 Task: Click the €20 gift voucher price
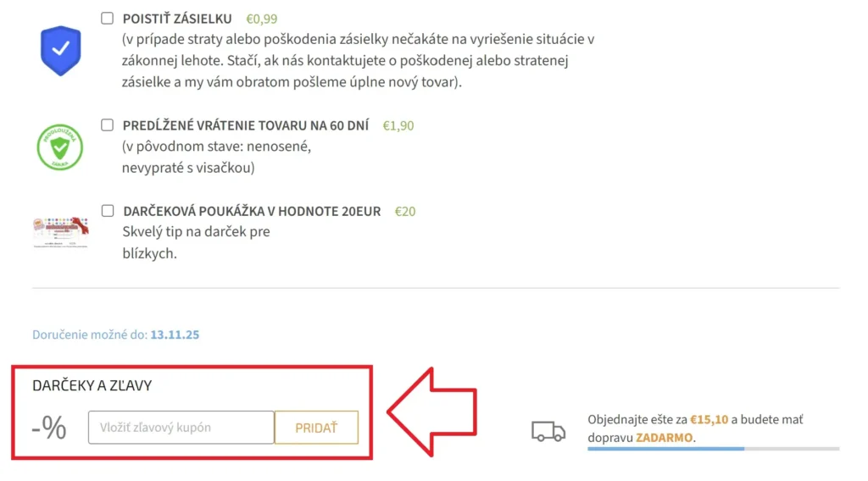coord(405,211)
